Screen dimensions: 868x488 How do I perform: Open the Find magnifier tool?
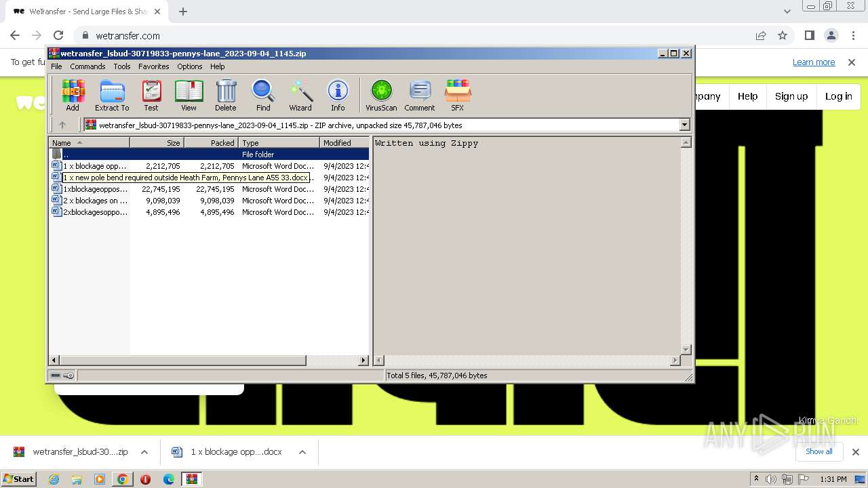coord(263,95)
